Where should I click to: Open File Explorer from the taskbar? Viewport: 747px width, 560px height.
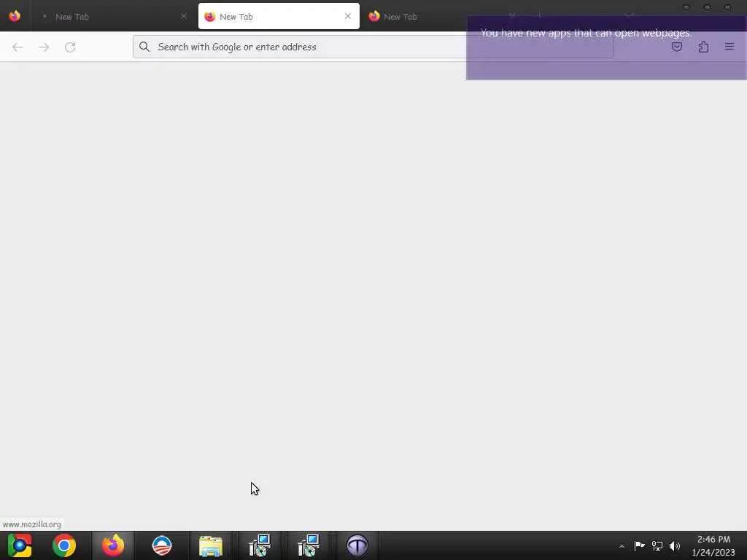click(211, 545)
